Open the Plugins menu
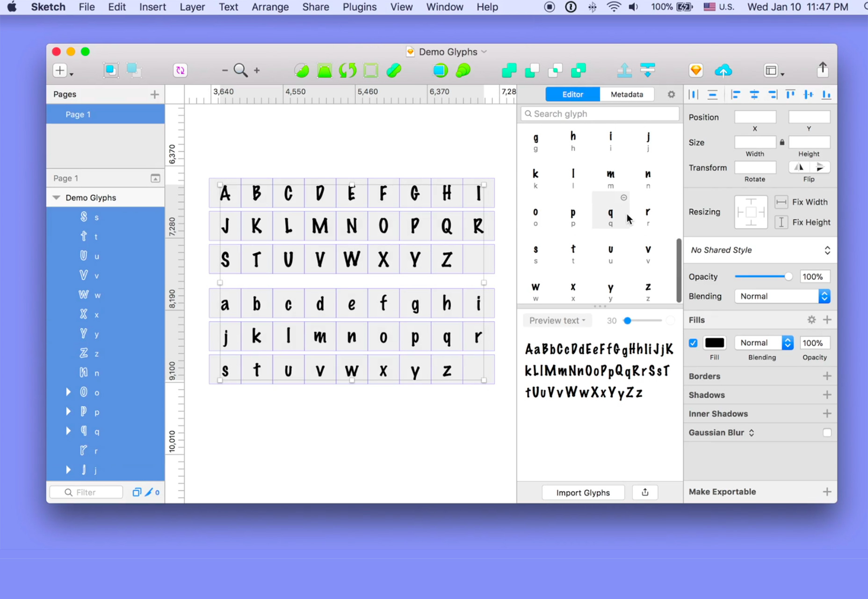868x599 pixels. pyautogui.click(x=359, y=7)
